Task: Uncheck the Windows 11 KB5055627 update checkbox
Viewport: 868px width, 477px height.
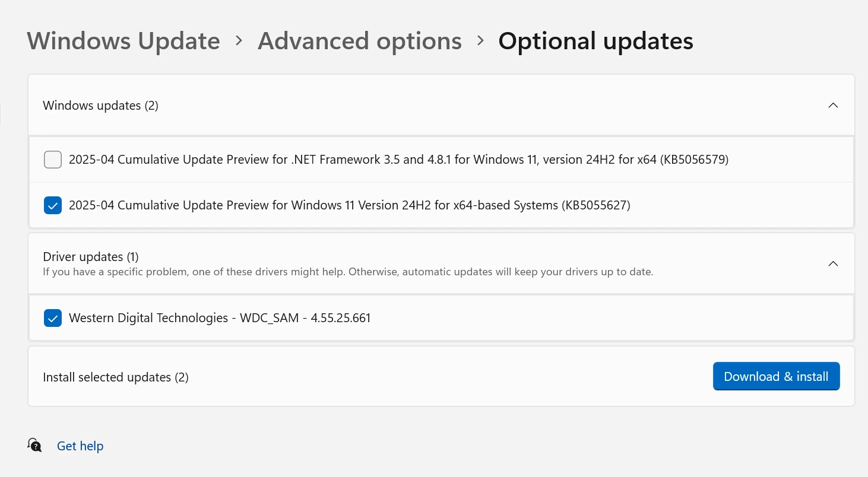Action: click(x=53, y=205)
